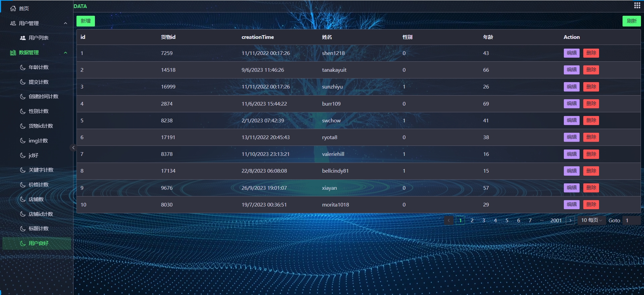This screenshot has width=644, height=295.
Task: Delete the xiayan row with 删除
Action: (x=591, y=188)
